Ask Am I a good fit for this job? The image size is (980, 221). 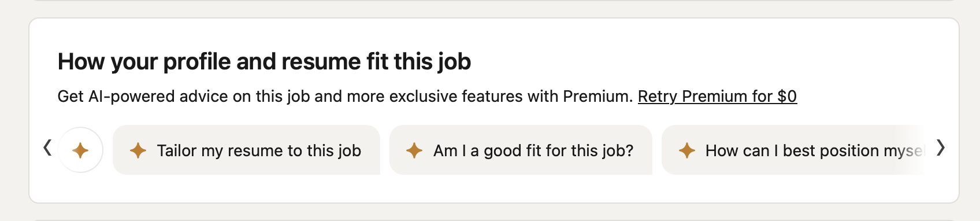coord(521,150)
